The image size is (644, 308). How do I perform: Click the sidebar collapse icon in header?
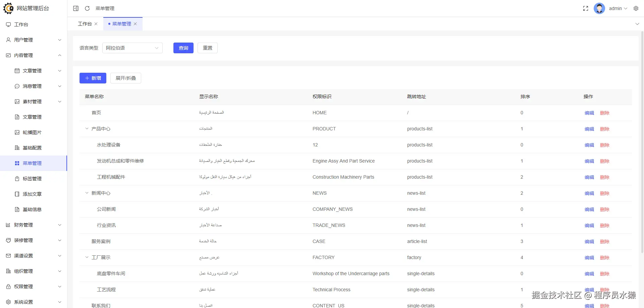click(76, 8)
